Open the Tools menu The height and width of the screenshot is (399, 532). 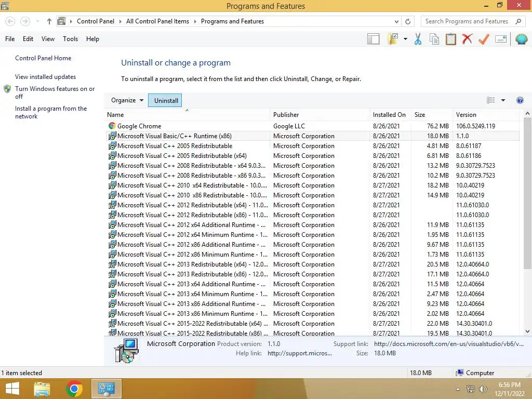tap(70, 39)
